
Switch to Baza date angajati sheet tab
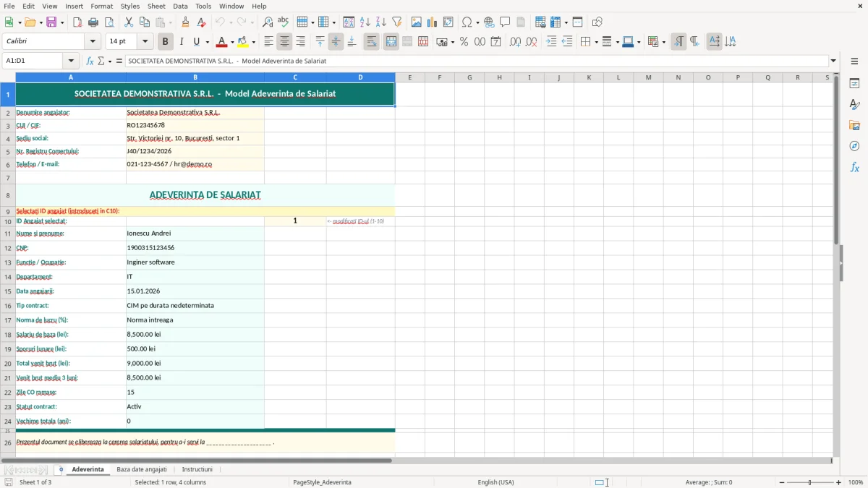pyautogui.click(x=142, y=470)
